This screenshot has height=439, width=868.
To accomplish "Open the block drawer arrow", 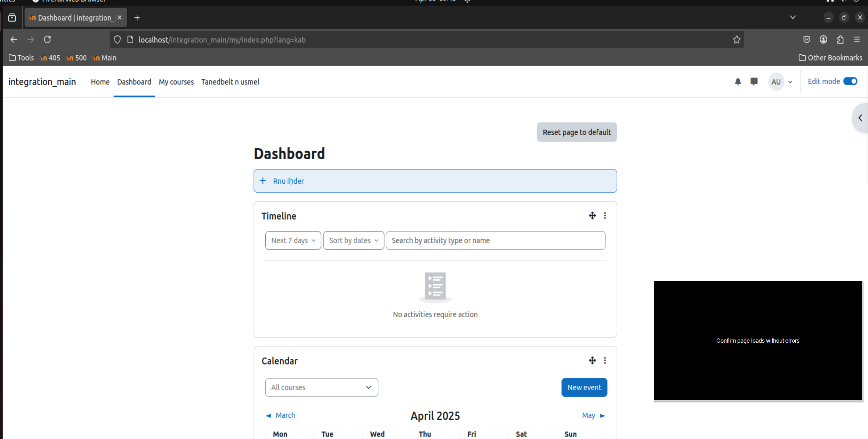I will 860,118.
